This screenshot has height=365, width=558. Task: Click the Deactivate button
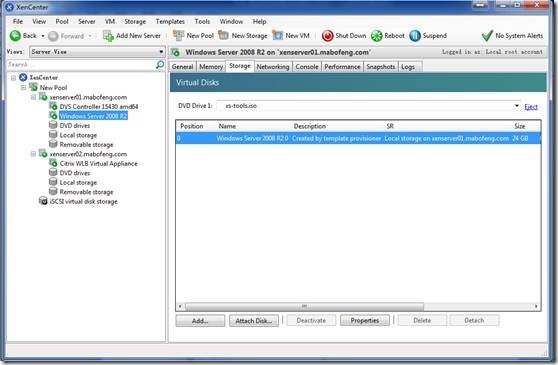pyautogui.click(x=311, y=321)
